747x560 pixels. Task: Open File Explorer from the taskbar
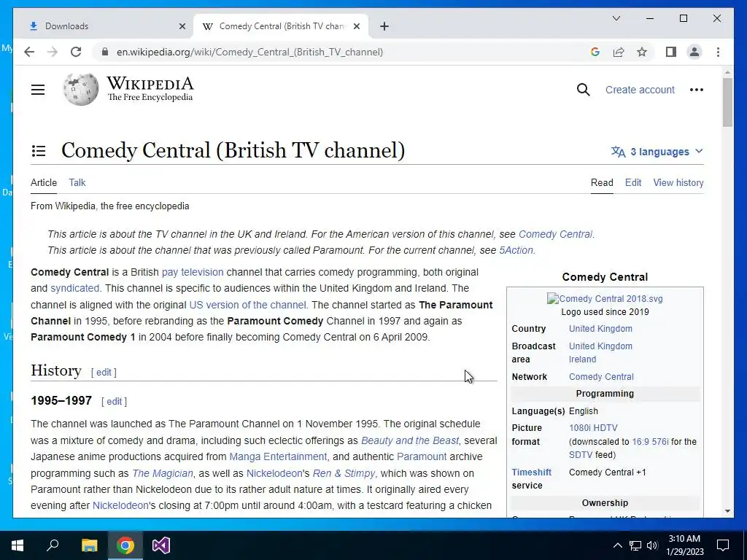[89, 545]
